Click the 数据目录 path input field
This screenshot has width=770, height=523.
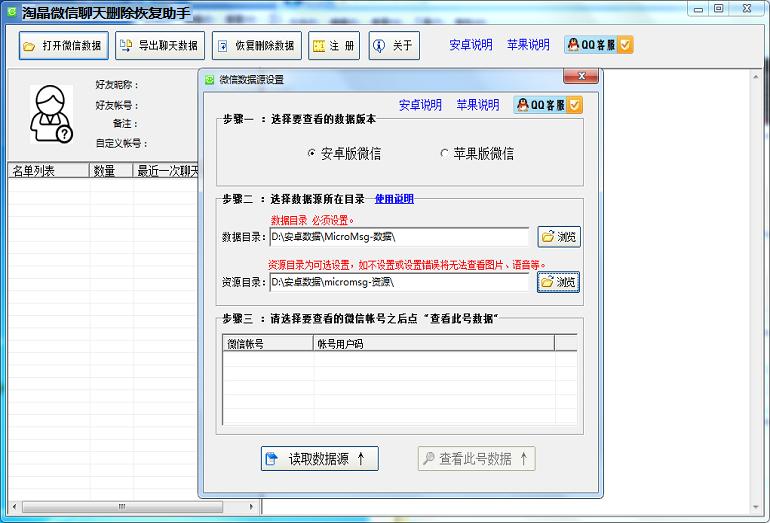398,237
